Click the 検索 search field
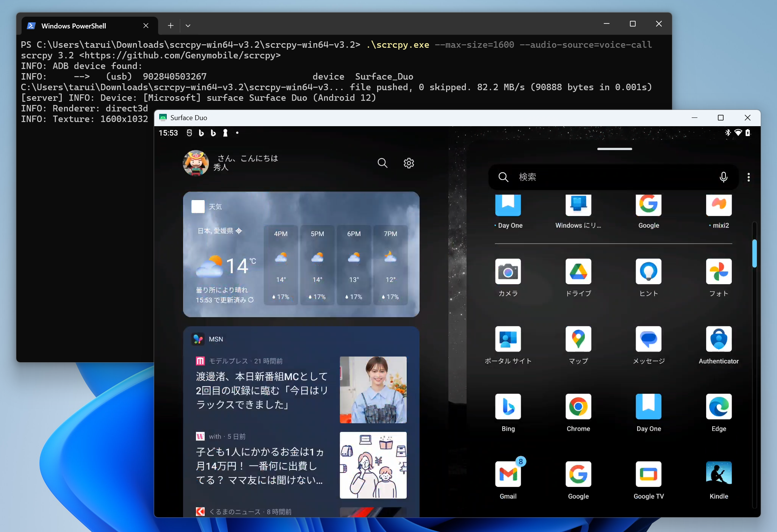 [606, 177]
